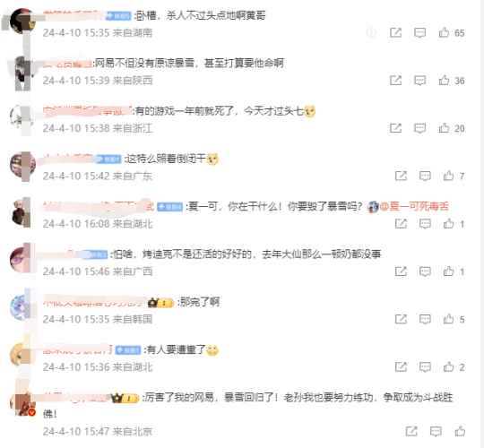484x448 pixels.
Task: Open username of 15:38 浙江 commenter
Action: (x=87, y=111)
